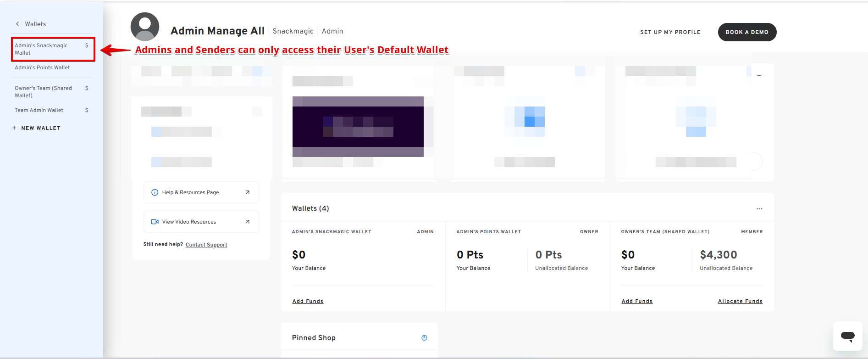Click the external arrow on View Video Resources
The image size is (868, 359).
point(247,222)
